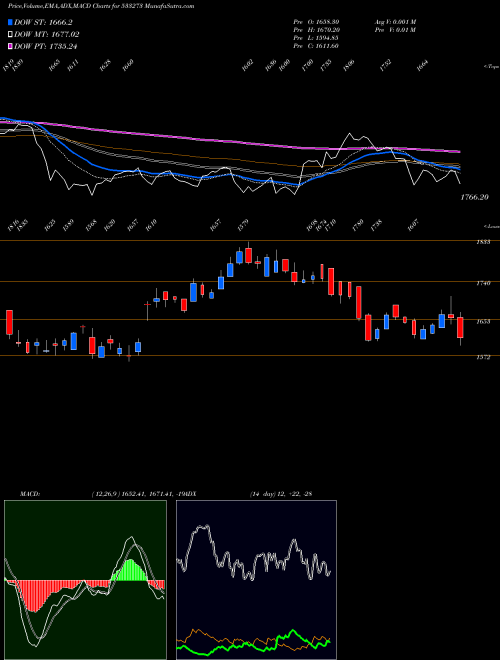Image resolution: width=500 pixels, height=660 pixels.
Task: Open the green MACD histogram panel
Action: pos(85,580)
